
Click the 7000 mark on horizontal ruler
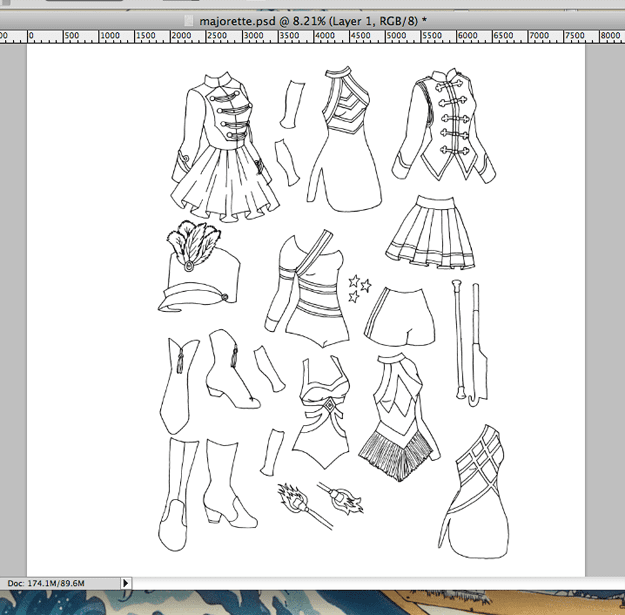[x=539, y=35]
